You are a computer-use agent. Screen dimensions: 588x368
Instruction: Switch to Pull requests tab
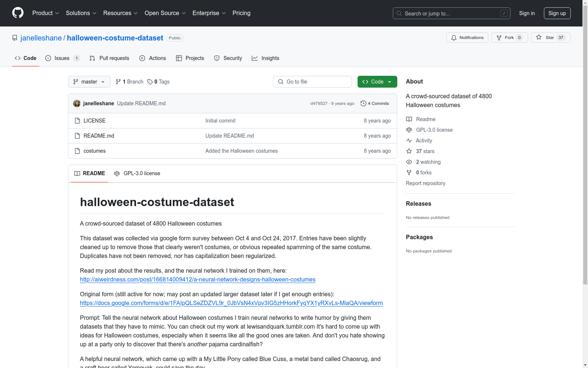pyautogui.click(x=110, y=58)
